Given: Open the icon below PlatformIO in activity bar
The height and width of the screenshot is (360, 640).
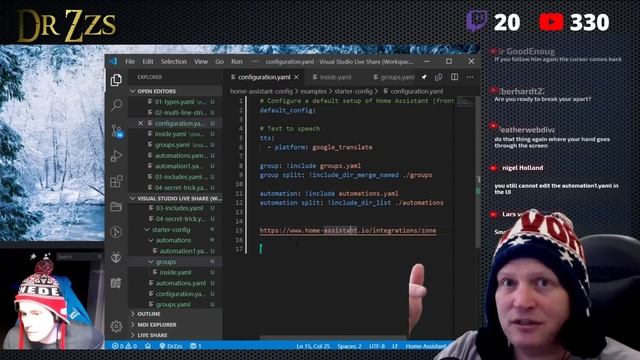Looking at the screenshot, I should (x=116, y=282).
